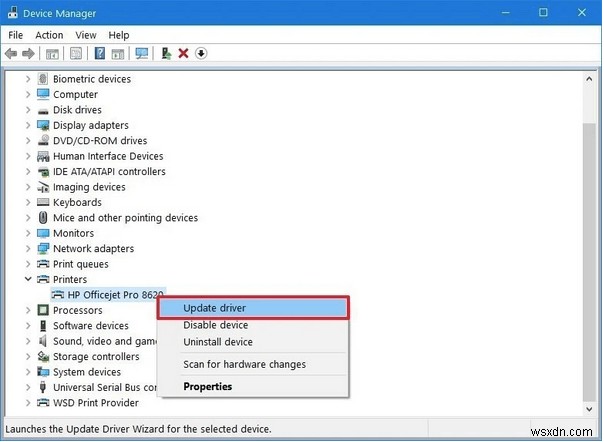
Task: Click the Computer monitor icon
Action: click(x=43, y=94)
